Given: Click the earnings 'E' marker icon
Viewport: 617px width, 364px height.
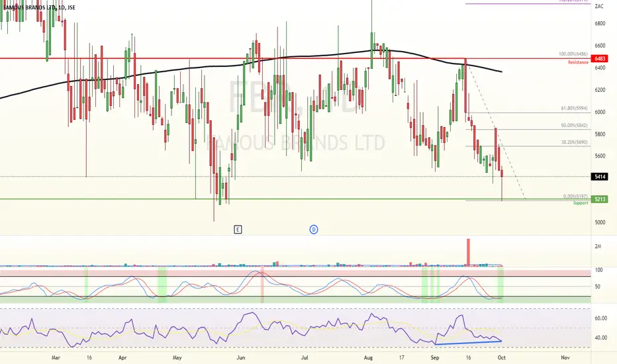Looking at the screenshot, I should pos(238,230).
